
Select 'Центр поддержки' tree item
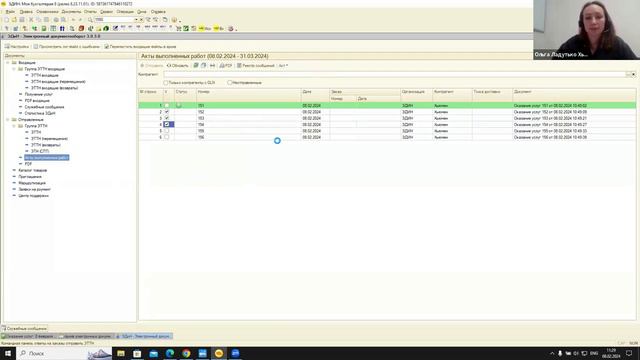tap(33, 196)
